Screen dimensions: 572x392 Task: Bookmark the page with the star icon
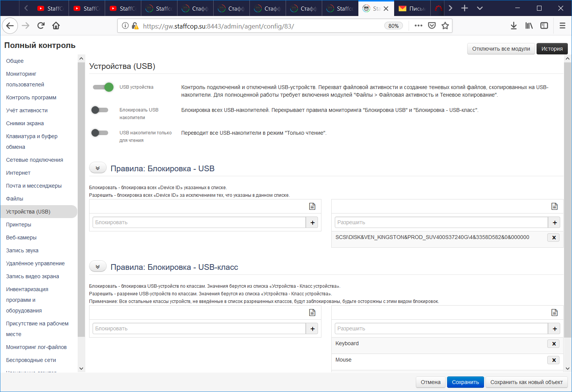445,25
